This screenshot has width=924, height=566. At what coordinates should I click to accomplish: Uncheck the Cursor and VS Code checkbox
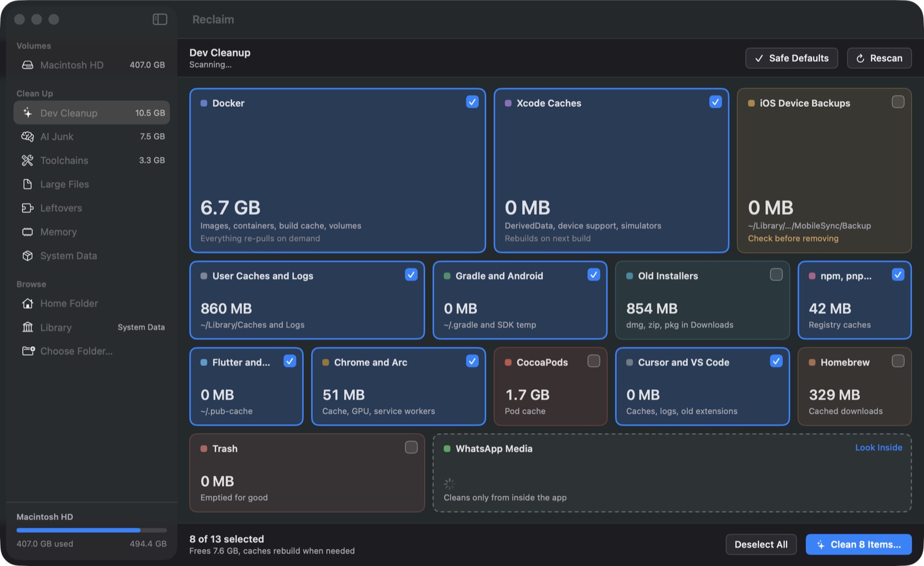click(x=776, y=361)
